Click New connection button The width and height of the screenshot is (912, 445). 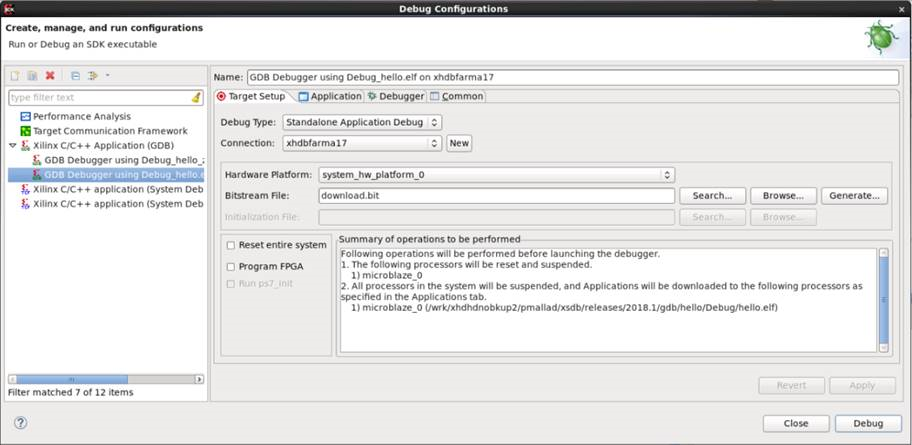tap(459, 143)
